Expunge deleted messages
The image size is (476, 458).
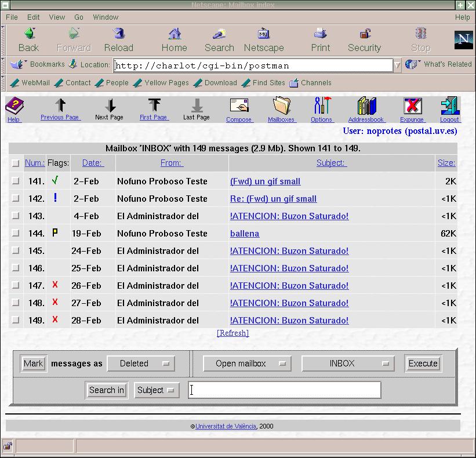click(x=412, y=106)
